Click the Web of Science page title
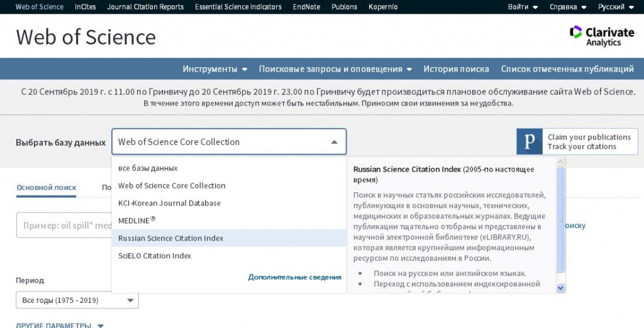The height and width of the screenshot is (328, 644). (86, 37)
